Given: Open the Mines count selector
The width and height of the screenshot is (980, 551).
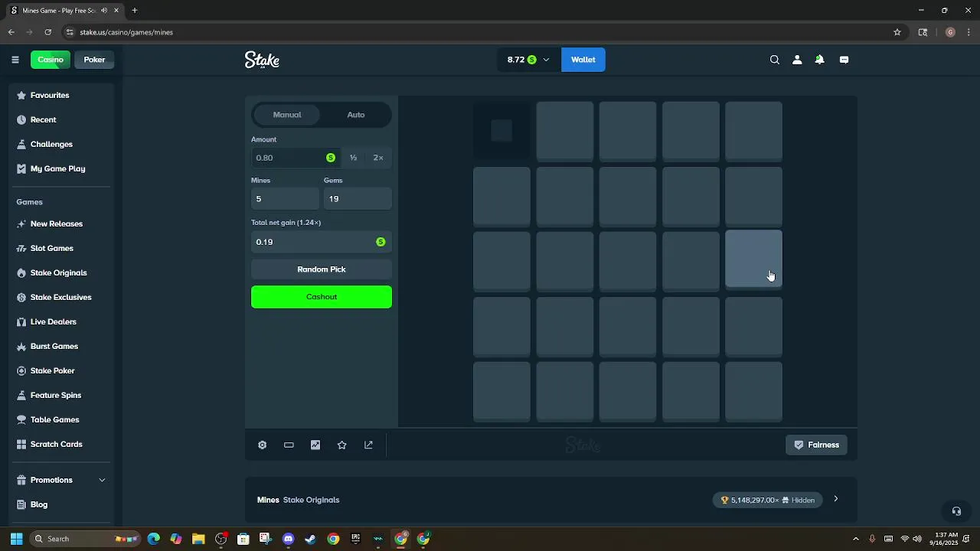Looking at the screenshot, I should coord(285,199).
